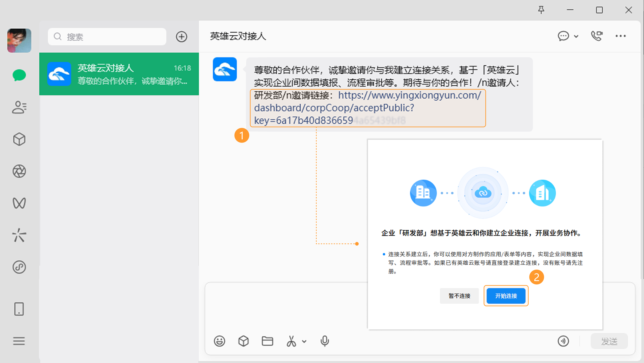Screen dimensions: 644x363
Task: Open the hamburger menu at the sidebar bottom
Action: (x=19, y=341)
